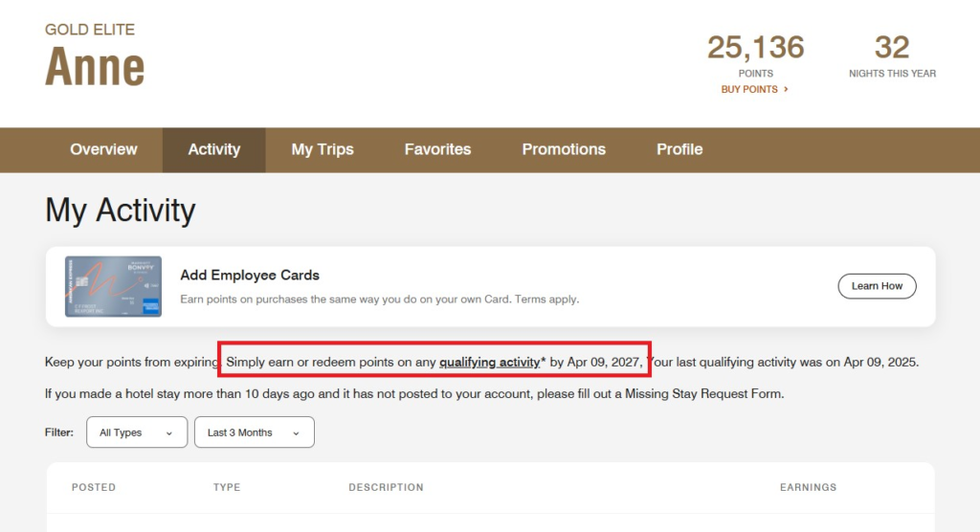Switch to the Promotions tab
This screenshot has width=980, height=532.
[x=564, y=149]
